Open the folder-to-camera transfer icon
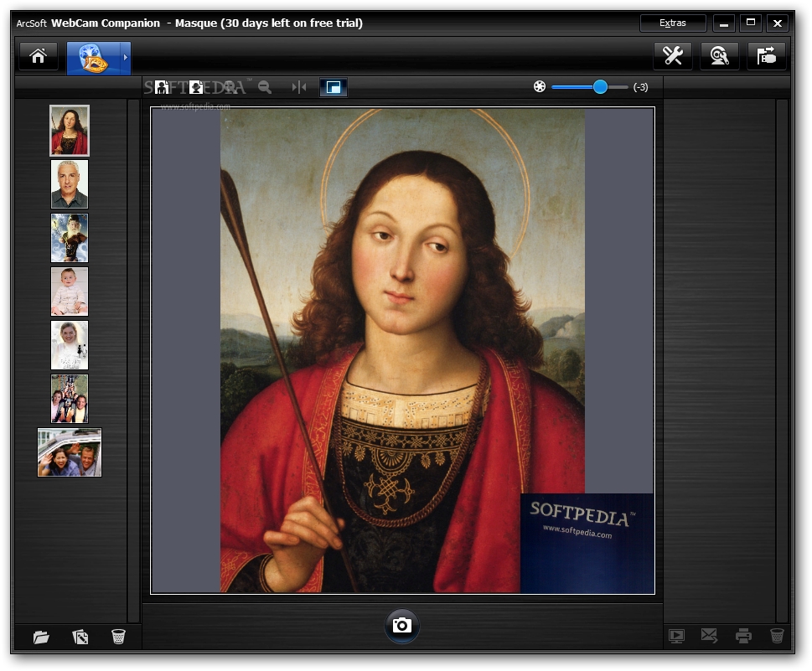 pos(767,55)
